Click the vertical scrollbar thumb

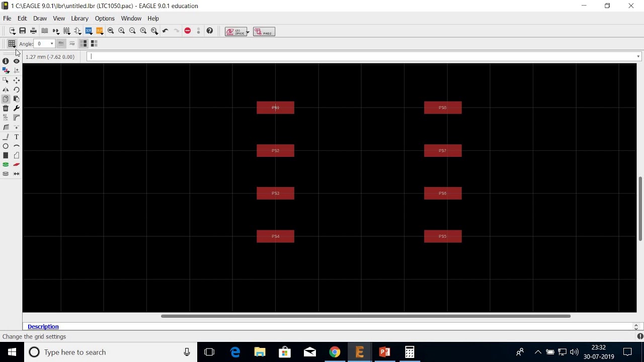pyautogui.click(x=640, y=209)
